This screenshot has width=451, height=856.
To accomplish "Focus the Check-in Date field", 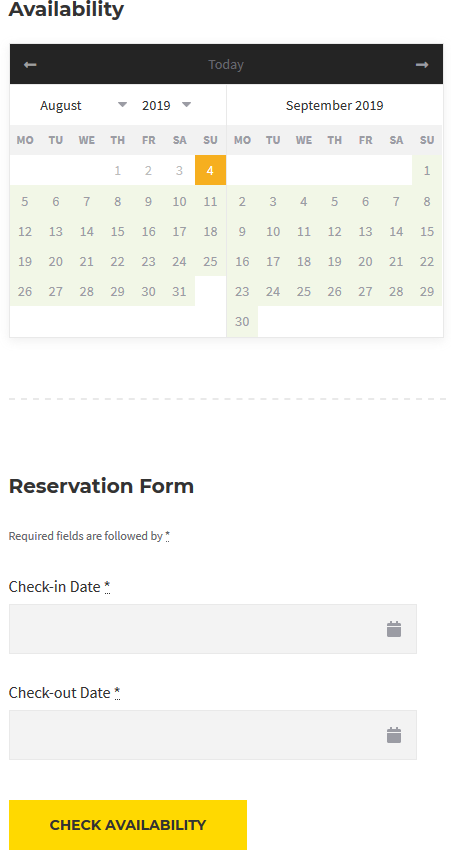I will [213, 629].
